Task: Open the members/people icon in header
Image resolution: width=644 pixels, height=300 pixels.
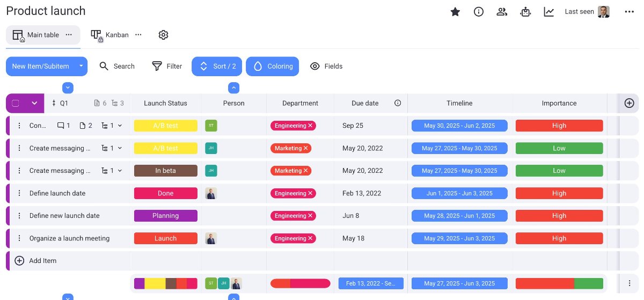Action: coord(502,12)
